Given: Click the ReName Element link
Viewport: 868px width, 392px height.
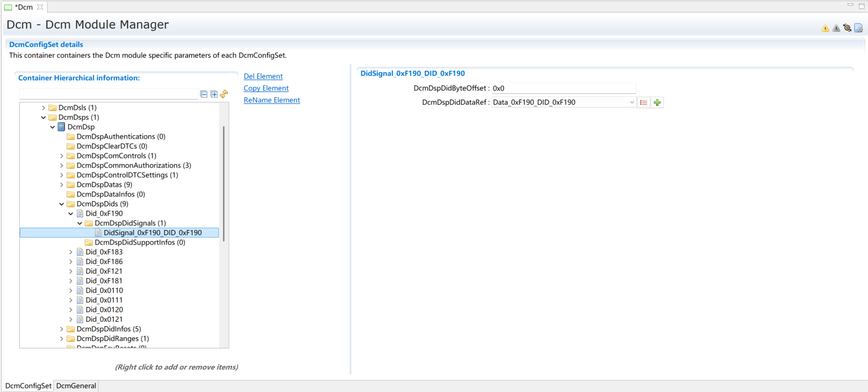Looking at the screenshot, I should tap(271, 100).
